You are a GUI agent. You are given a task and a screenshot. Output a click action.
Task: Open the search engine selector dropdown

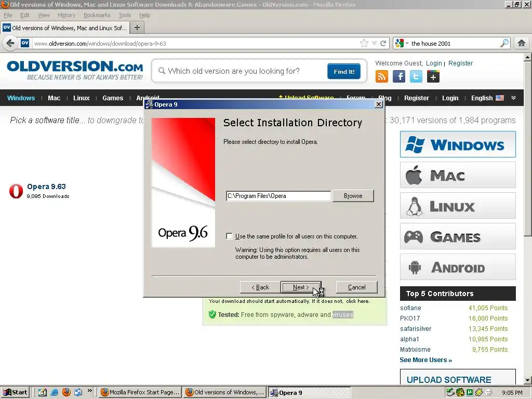[x=402, y=43]
